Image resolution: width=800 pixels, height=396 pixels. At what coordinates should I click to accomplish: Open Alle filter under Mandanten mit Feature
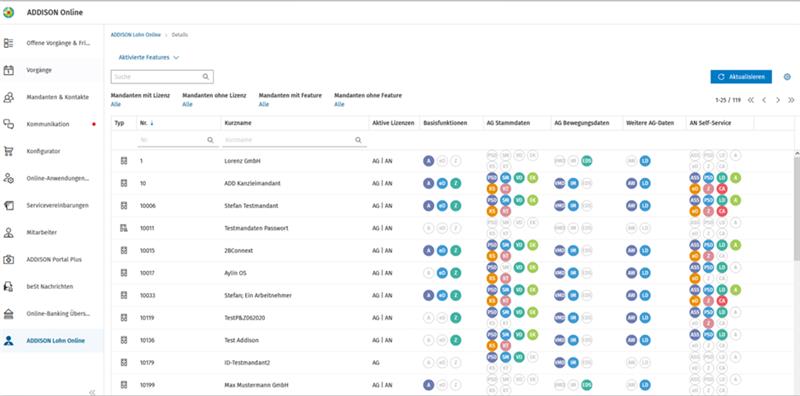click(x=264, y=104)
